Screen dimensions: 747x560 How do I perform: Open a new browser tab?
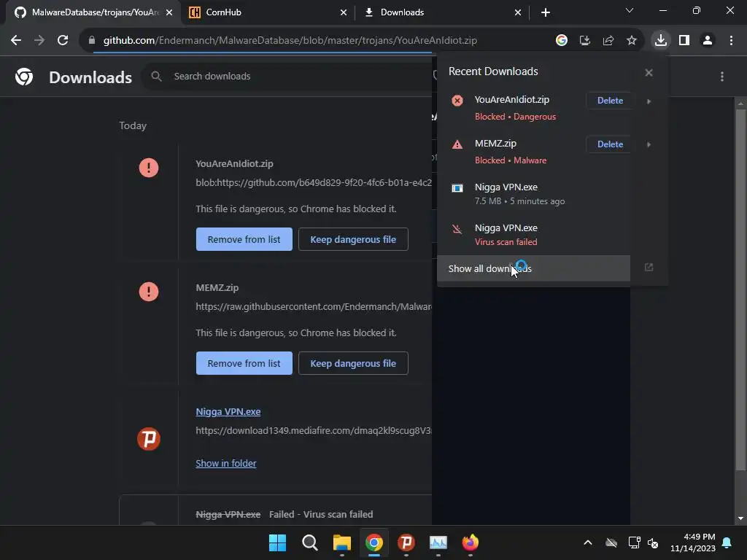coord(546,12)
